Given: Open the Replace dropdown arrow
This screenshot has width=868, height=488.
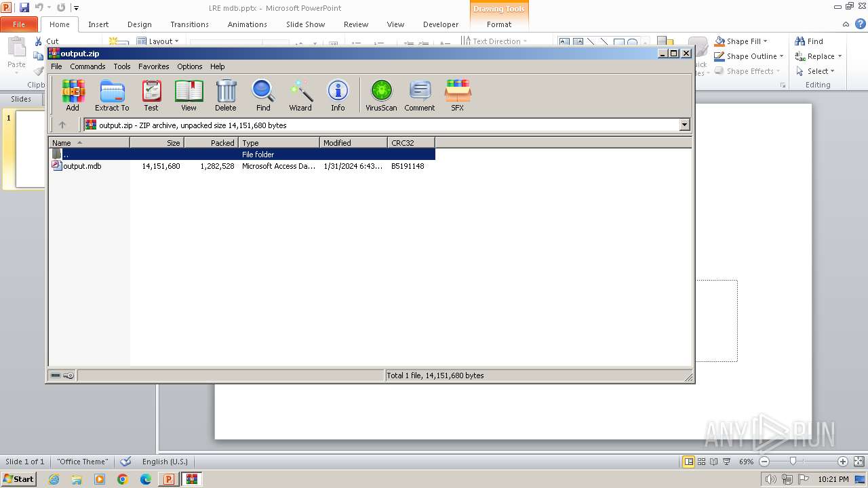Looking at the screenshot, I should (840, 56).
